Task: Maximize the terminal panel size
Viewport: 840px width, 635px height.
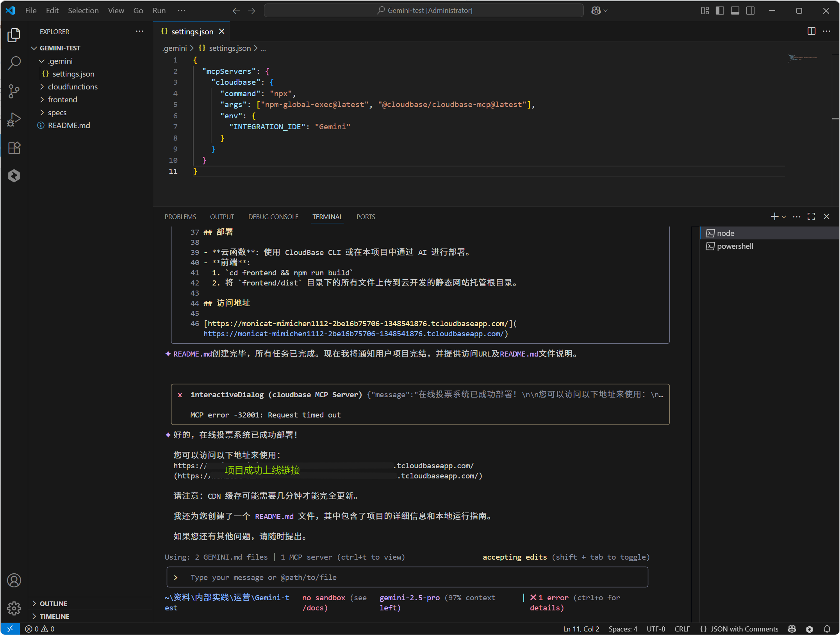Action: click(x=811, y=216)
